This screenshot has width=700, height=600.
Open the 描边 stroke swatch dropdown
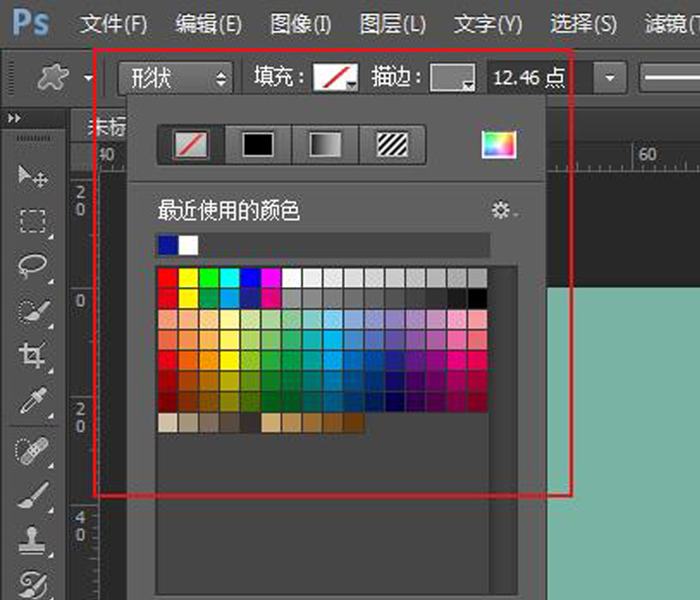pos(452,77)
